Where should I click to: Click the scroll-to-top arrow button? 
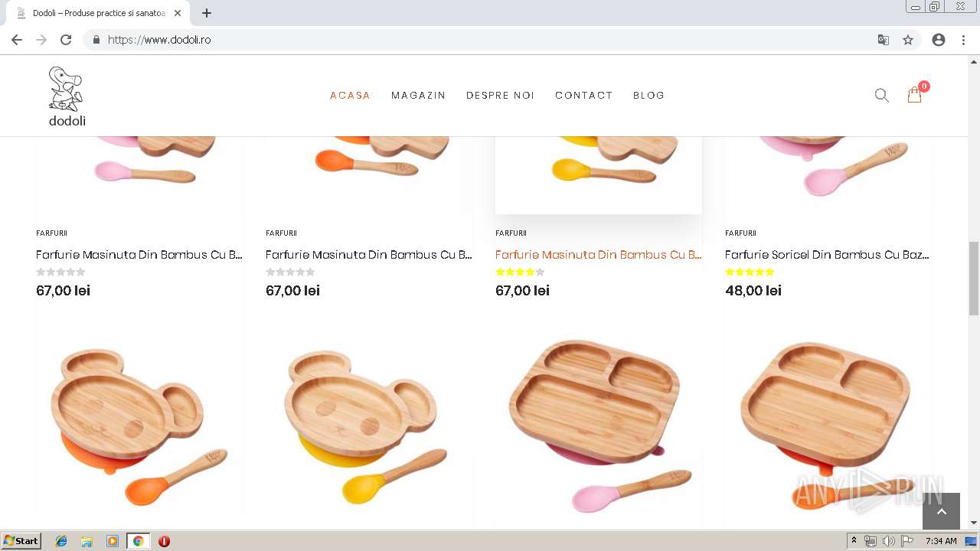click(x=941, y=511)
